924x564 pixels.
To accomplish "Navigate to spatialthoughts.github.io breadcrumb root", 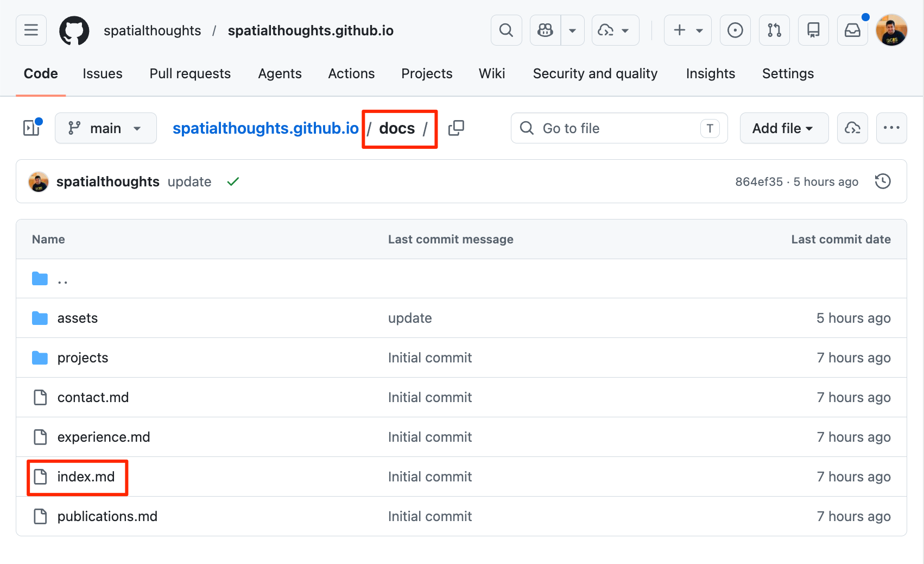I will pyautogui.click(x=265, y=128).
